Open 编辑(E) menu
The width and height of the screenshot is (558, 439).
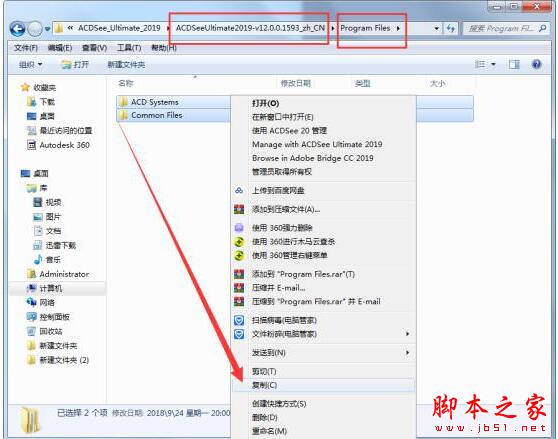(60, 48)
